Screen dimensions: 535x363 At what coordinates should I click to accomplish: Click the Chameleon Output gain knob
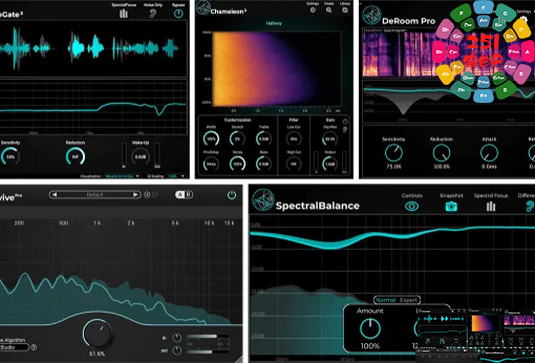click(x=330, y=164)
